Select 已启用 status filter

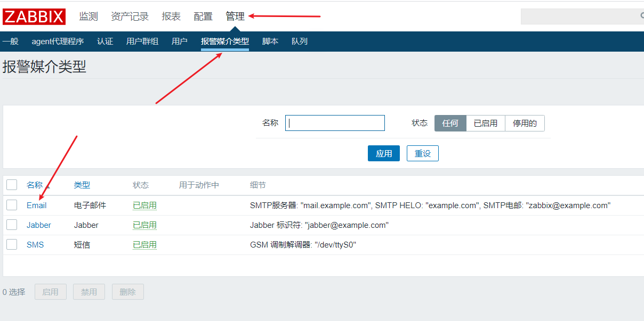[486, 123]
